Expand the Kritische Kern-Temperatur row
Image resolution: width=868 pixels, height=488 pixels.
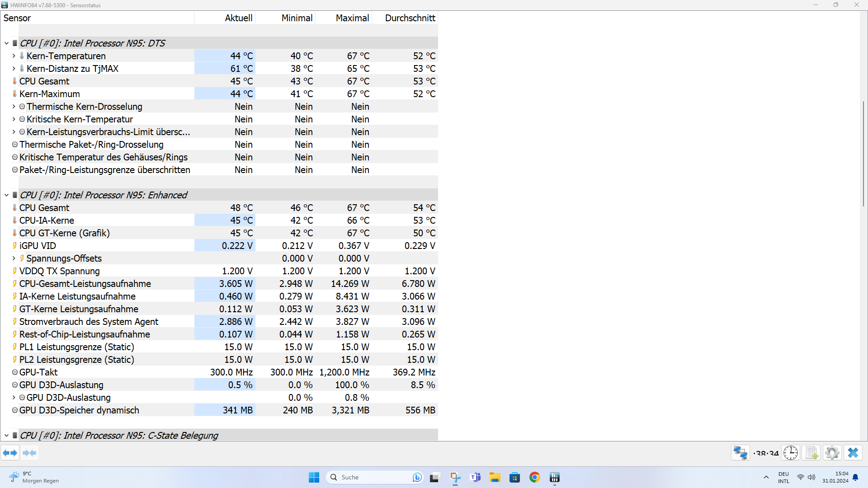[x=14, y=119]
